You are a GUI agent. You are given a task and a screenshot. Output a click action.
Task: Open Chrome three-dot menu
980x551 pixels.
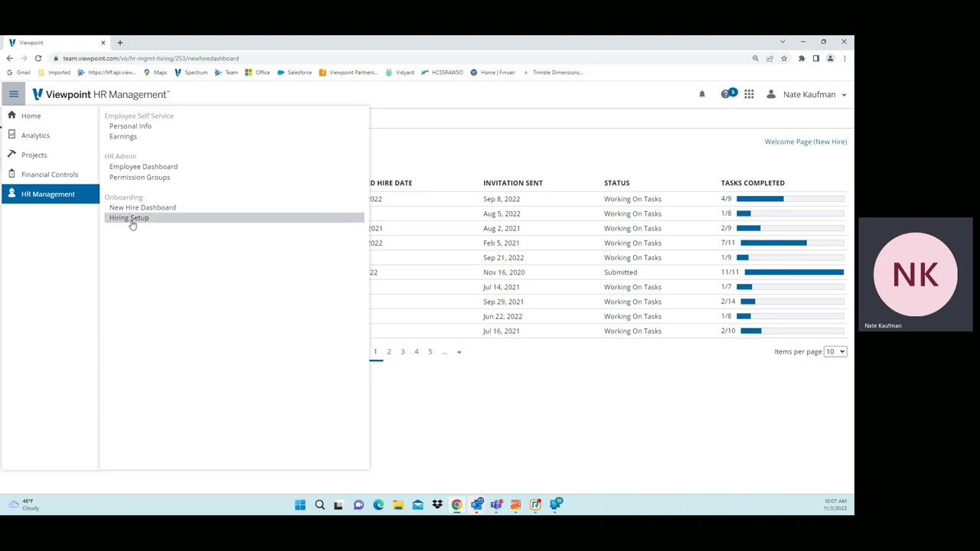844,58
